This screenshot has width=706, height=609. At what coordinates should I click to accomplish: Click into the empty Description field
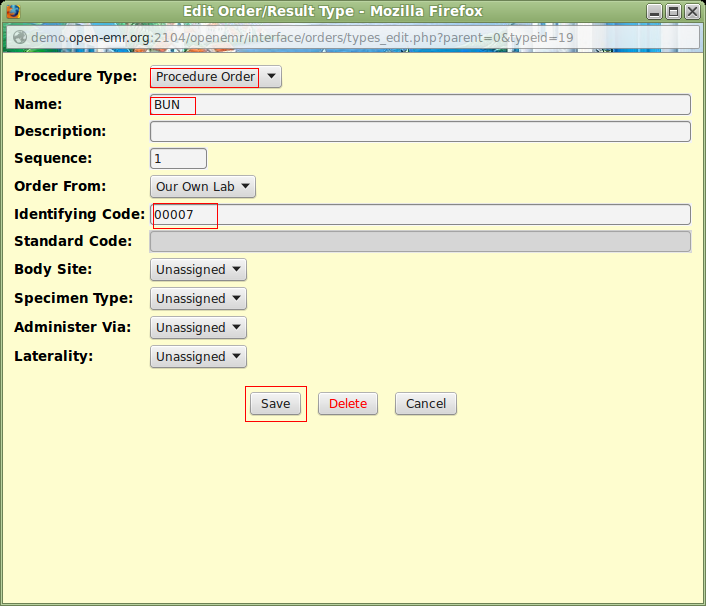click(420, 132)
